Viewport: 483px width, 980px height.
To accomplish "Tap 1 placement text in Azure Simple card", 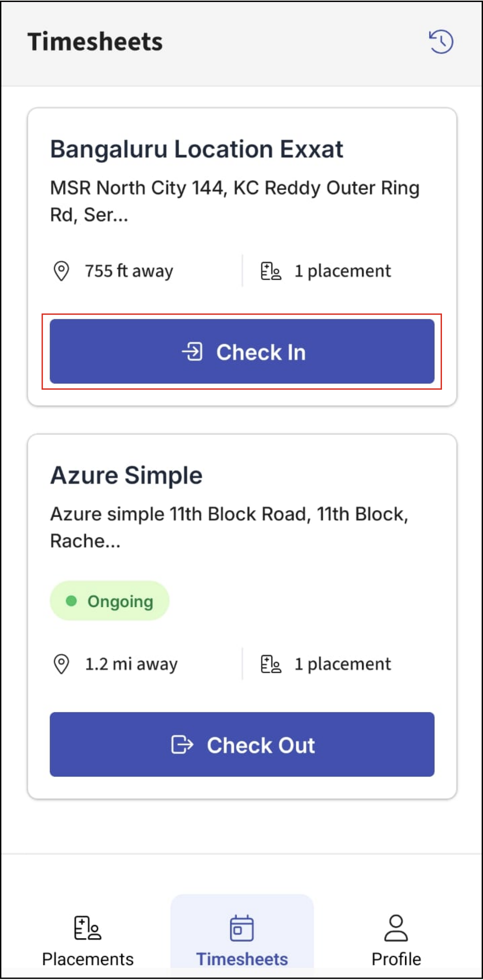I will click(343, 664).
